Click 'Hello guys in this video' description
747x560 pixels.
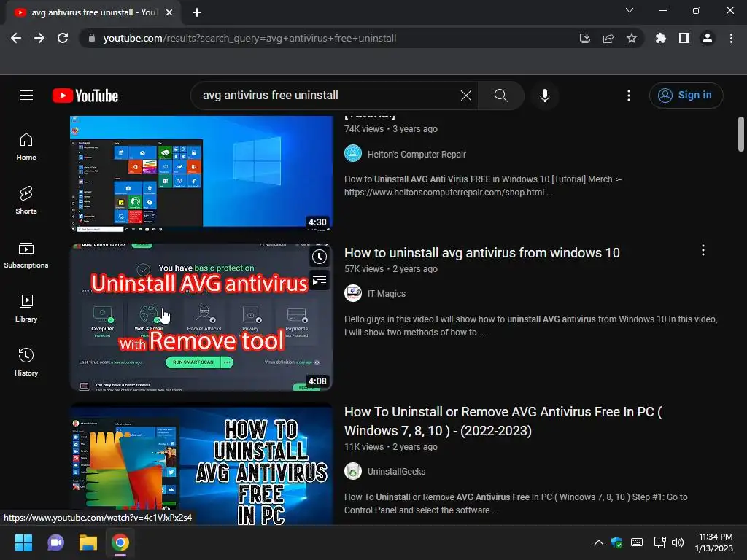click(x=531, y=326)
